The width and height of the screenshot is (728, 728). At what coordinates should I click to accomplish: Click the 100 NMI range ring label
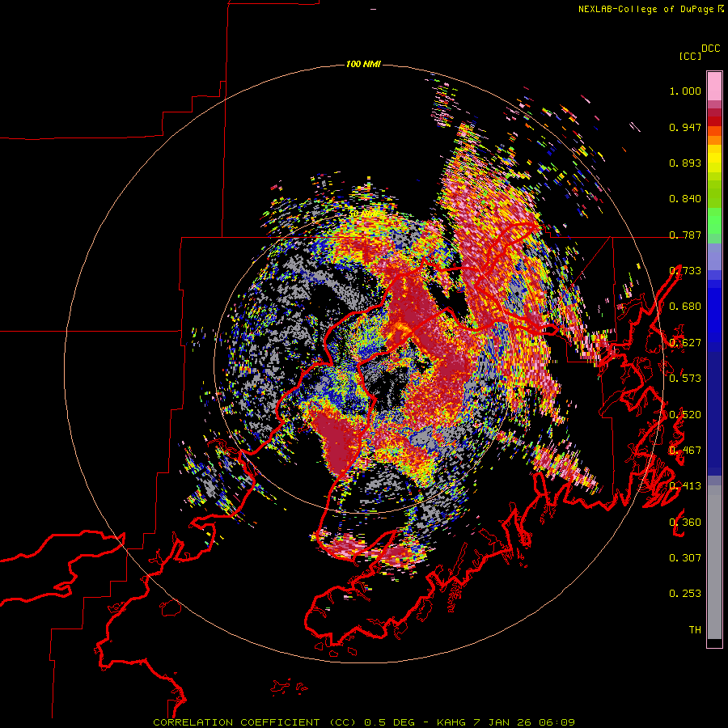point(363,64)
